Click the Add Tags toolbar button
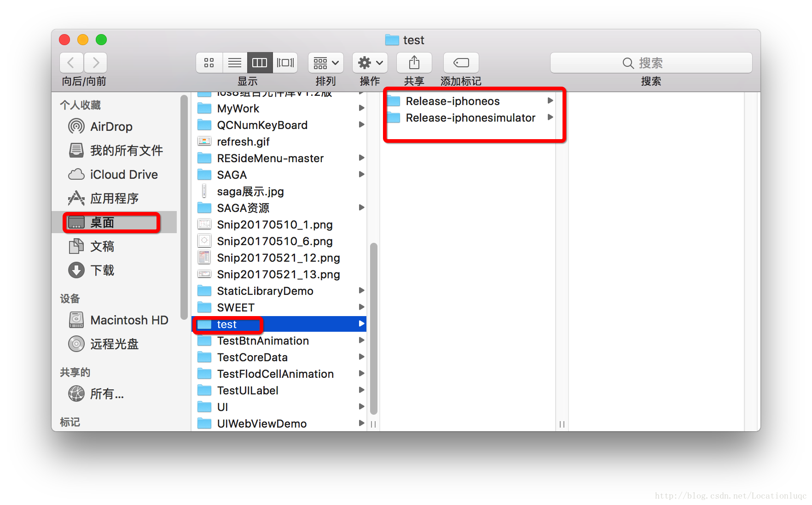 pyautogui.click(x=461, y=63)
